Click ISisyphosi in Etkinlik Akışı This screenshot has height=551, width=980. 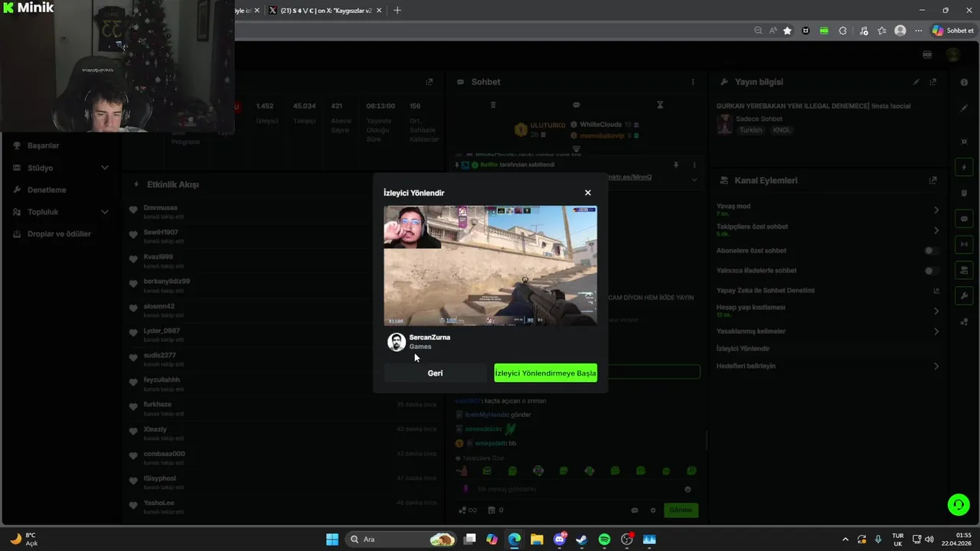(x=160, y=478)
